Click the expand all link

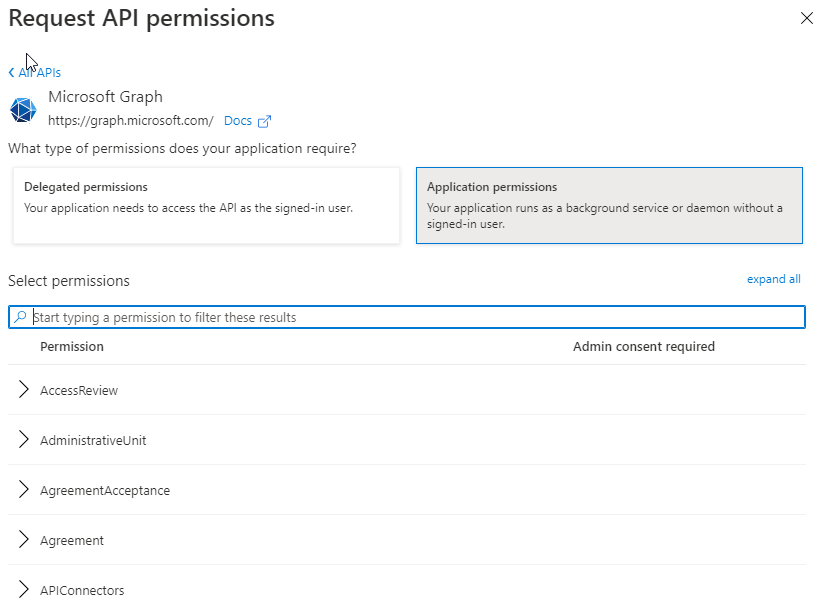click(x=773, y=278)
